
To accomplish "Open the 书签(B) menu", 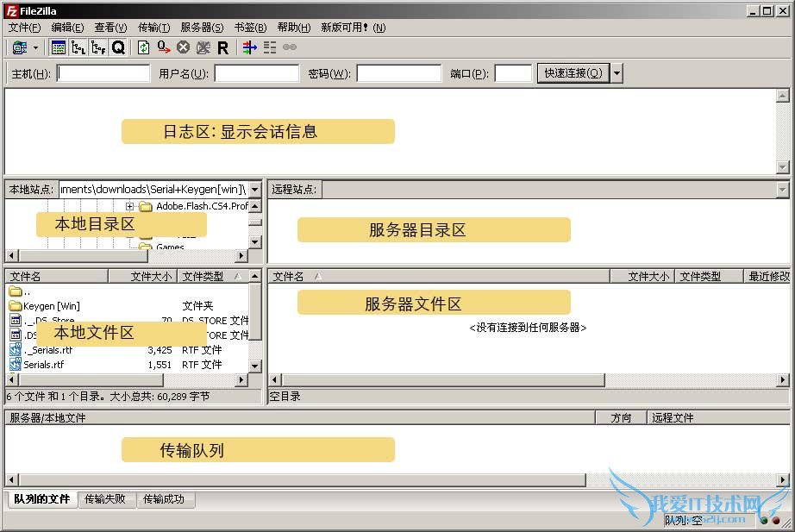I will (250, 28).
